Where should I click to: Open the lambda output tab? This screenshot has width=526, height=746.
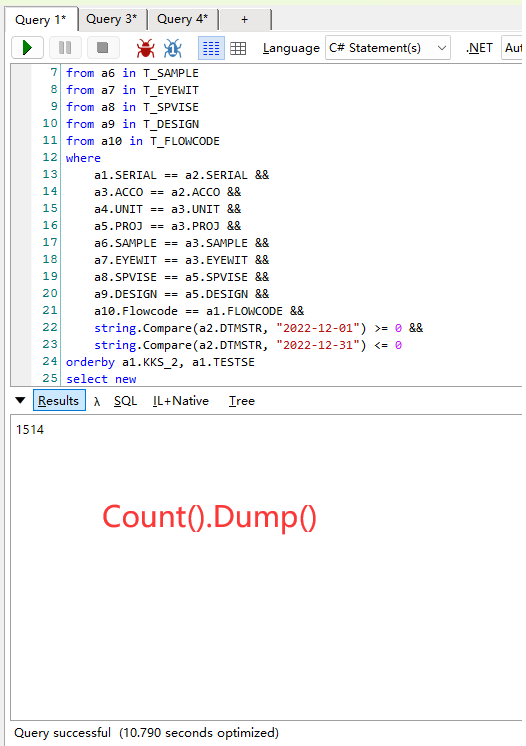[97, 402]
